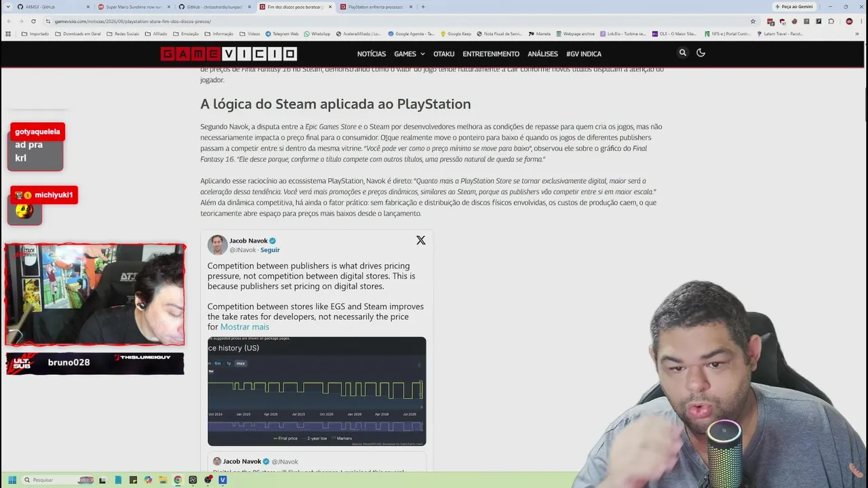
Task: Open the Windows Start menu
Action: 12,480
